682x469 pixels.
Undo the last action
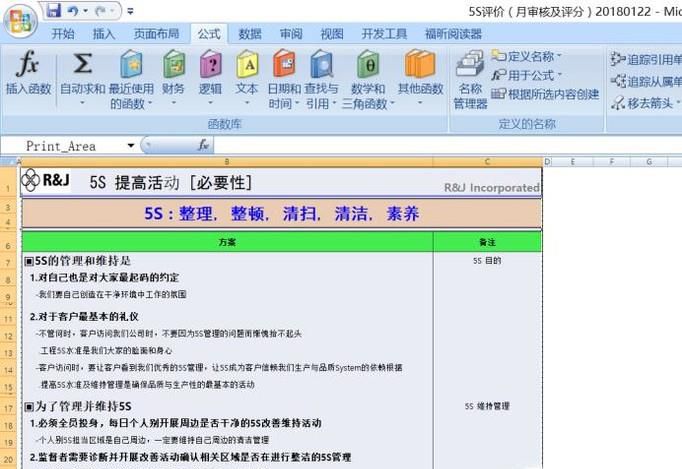73,10
